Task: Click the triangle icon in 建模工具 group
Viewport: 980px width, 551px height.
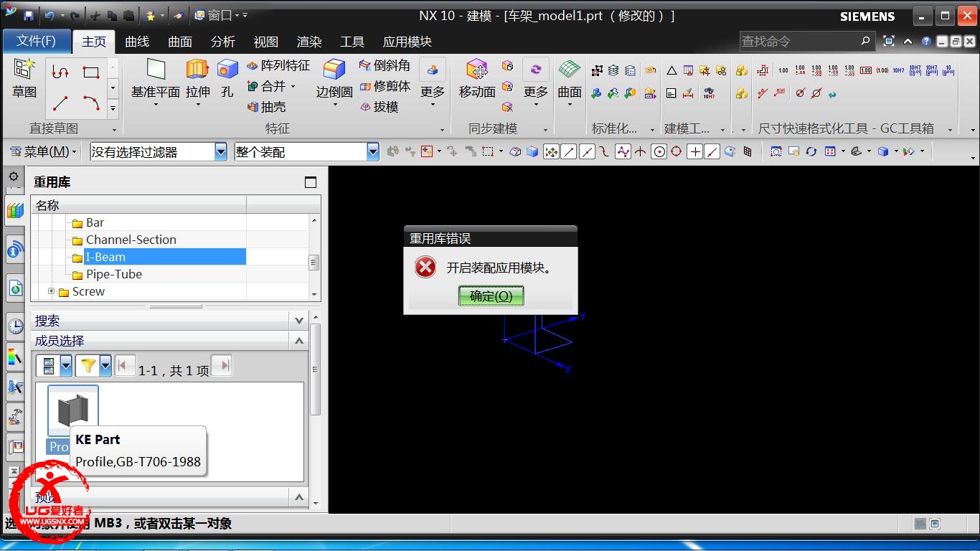Action: (x=672, y=70)
